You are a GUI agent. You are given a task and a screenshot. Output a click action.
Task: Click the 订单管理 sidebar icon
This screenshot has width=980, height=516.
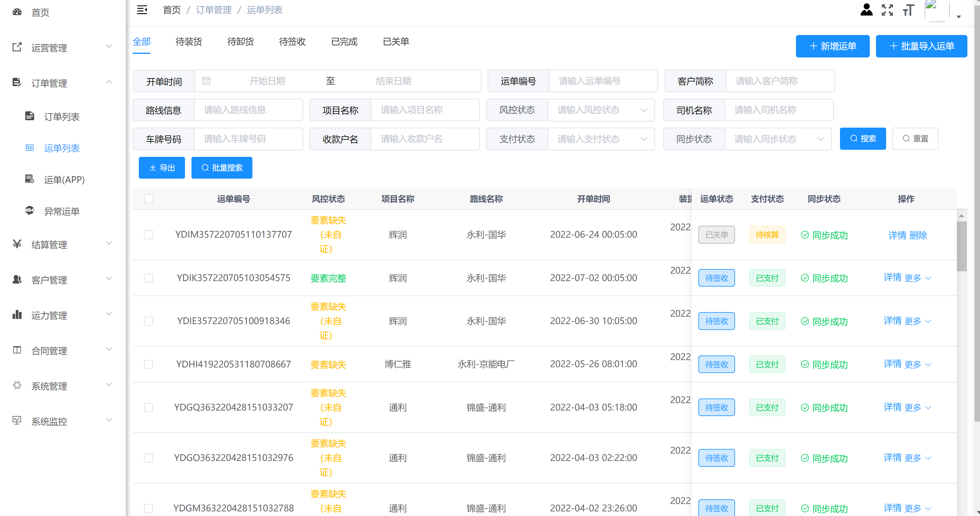click(x=17, y=82)
